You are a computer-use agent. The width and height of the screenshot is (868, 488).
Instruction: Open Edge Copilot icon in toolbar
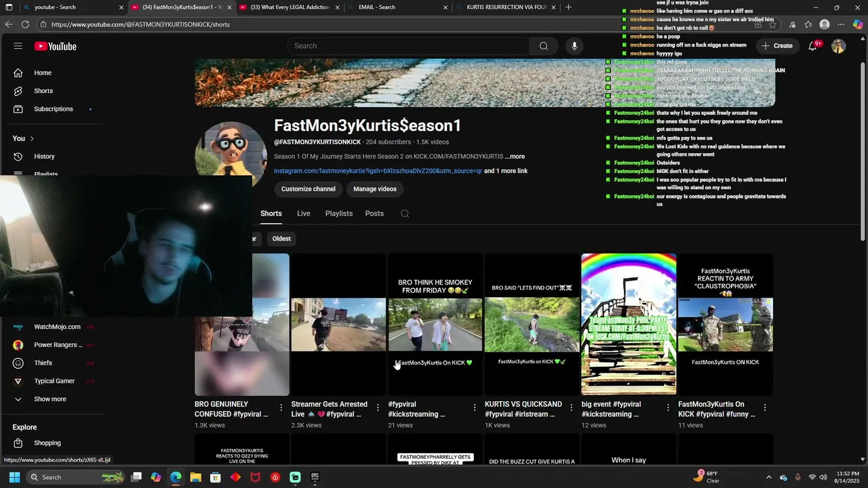(857, 24)
